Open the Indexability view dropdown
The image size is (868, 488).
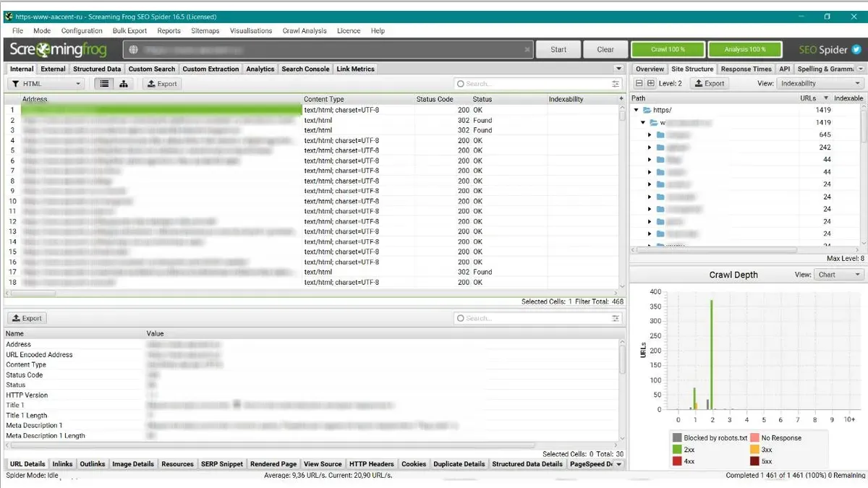821,84
